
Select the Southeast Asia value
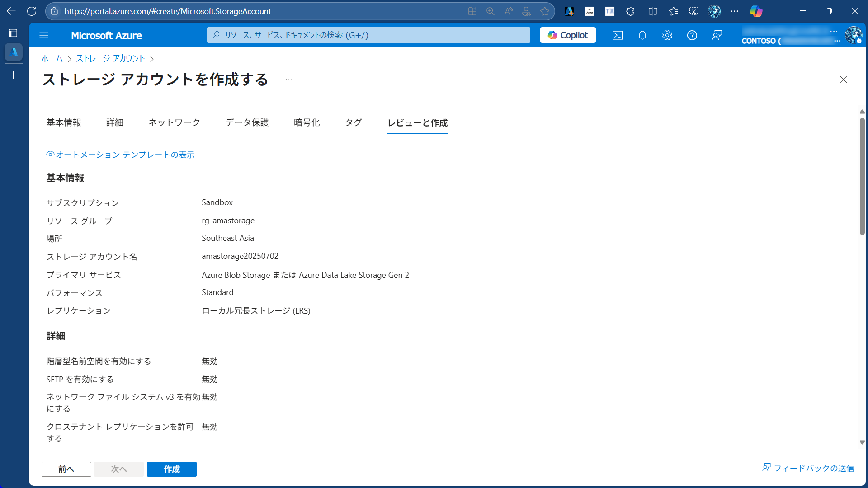[228, 238]
